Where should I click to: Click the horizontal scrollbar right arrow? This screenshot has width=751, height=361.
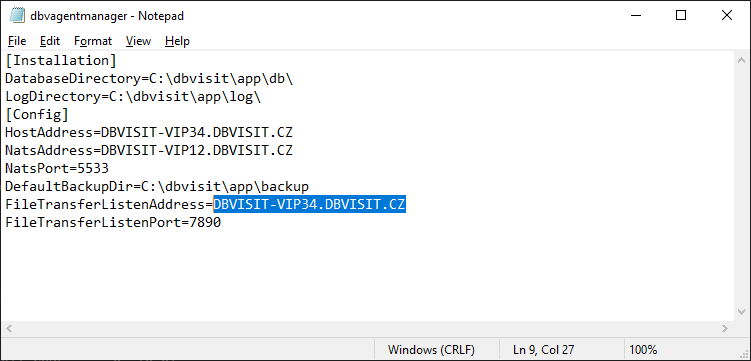[725, 328]
